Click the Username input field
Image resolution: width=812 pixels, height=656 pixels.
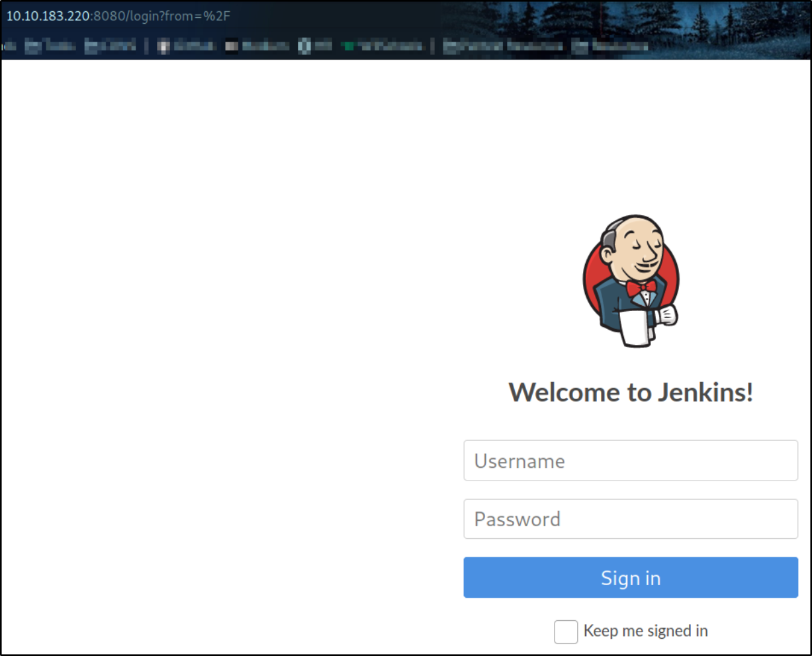point(631,461)
